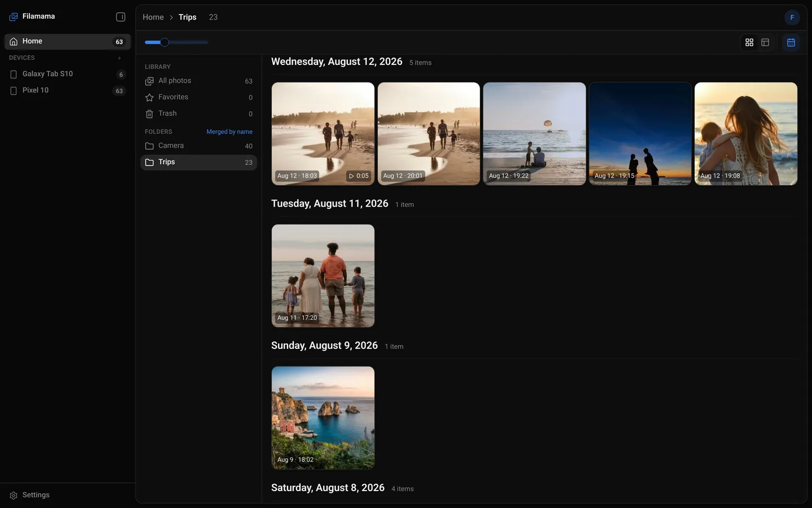Click Wednesday, August 12, 2026 heading
Screen dimensions: 812x508
pos(337,62)
